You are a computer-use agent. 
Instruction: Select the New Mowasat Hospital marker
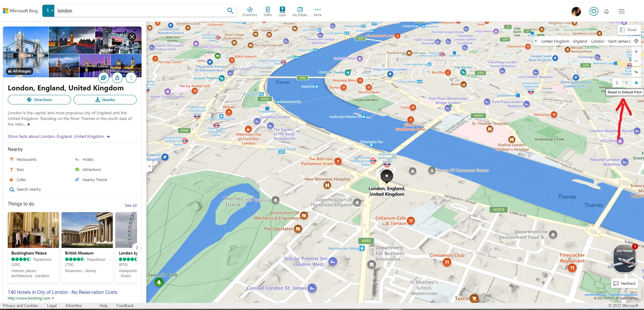coord(327,185)
